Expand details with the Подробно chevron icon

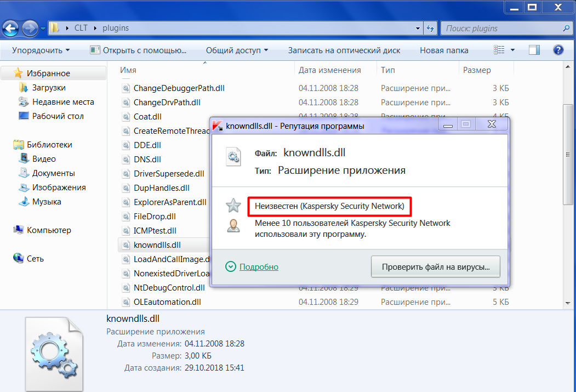(x=231, y=266)
